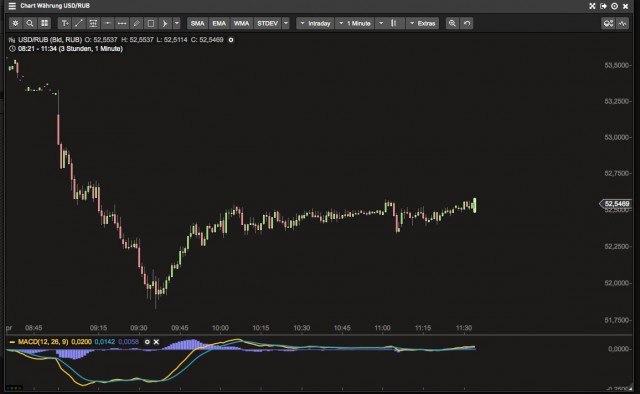Click the yellow MACD value 0,0200
640x394 pixels.
tap(81, 342)
